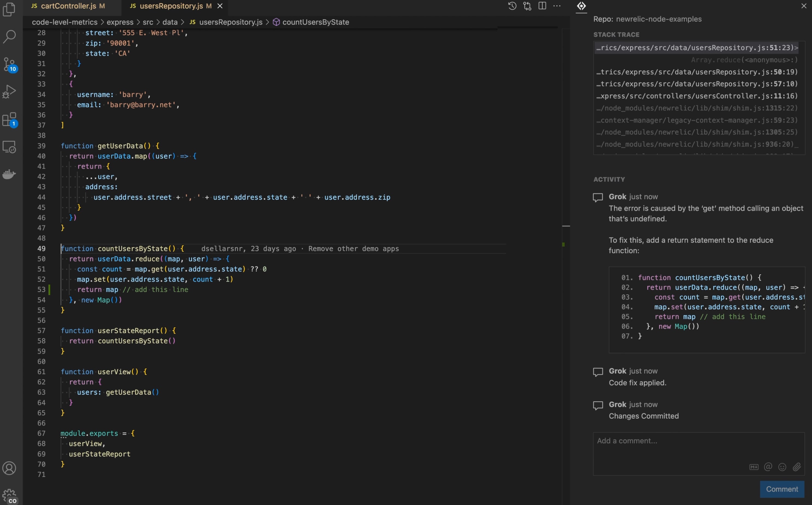Screen dimensions: 812x505
Task: Open the express breadcrumb dropdown
Action: point(121,22)
